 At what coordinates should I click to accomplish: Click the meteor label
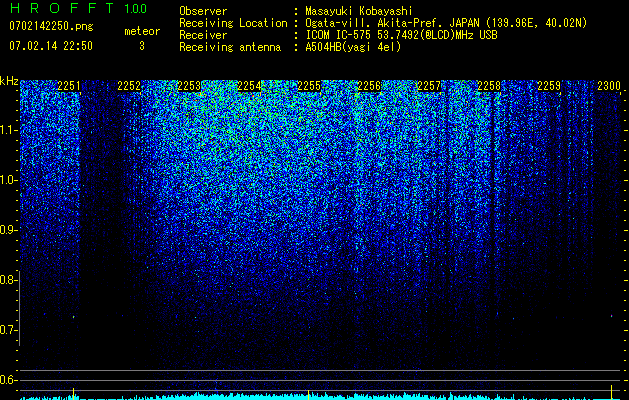tap(142, 31)
